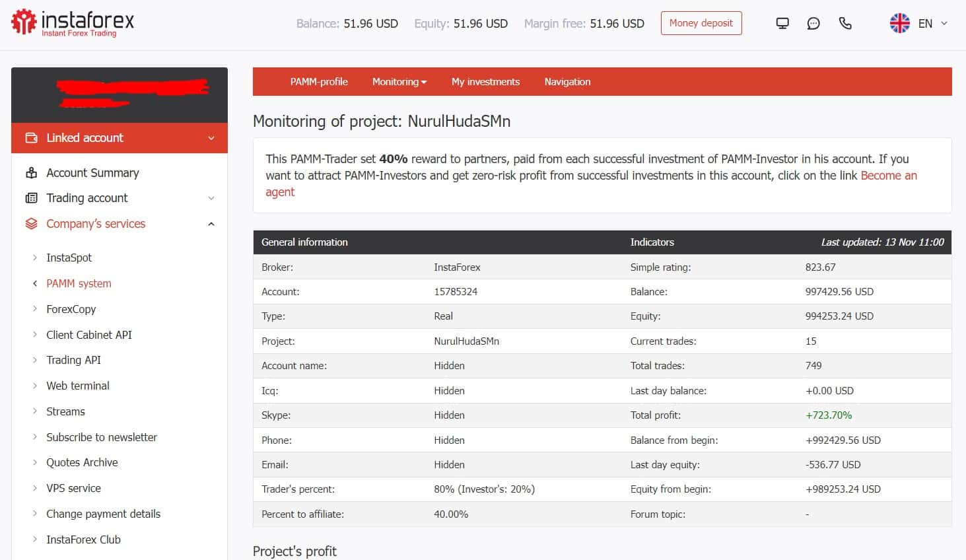Click the Money deposit button
Image resolution: width=966 pixels, height=560 pixels.
tap(701, 23)
